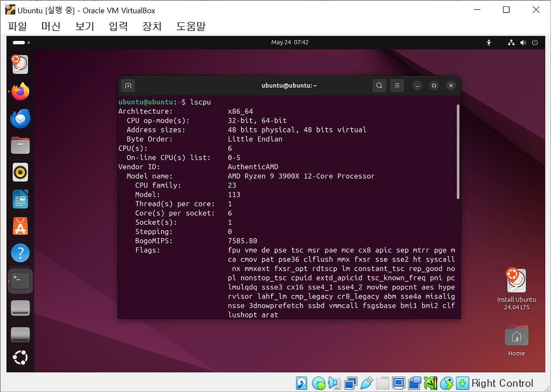Screen dimensions: 551x392
Task: Click the network icon in top bar
Action: point(511,43)
